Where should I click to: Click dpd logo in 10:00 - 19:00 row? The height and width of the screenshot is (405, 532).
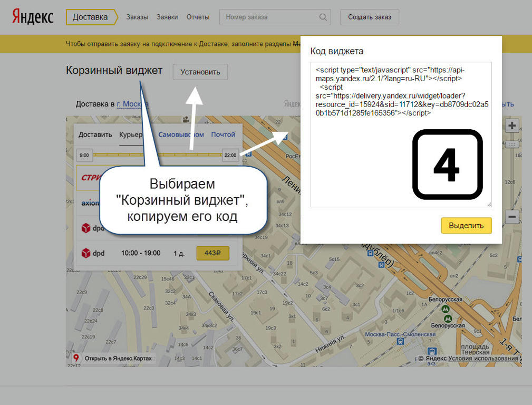(x=93, y=253)
